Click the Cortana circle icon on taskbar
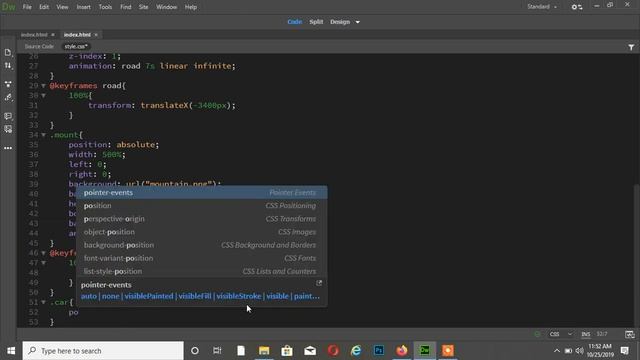 pyautogui.click(x=195, y=351)
